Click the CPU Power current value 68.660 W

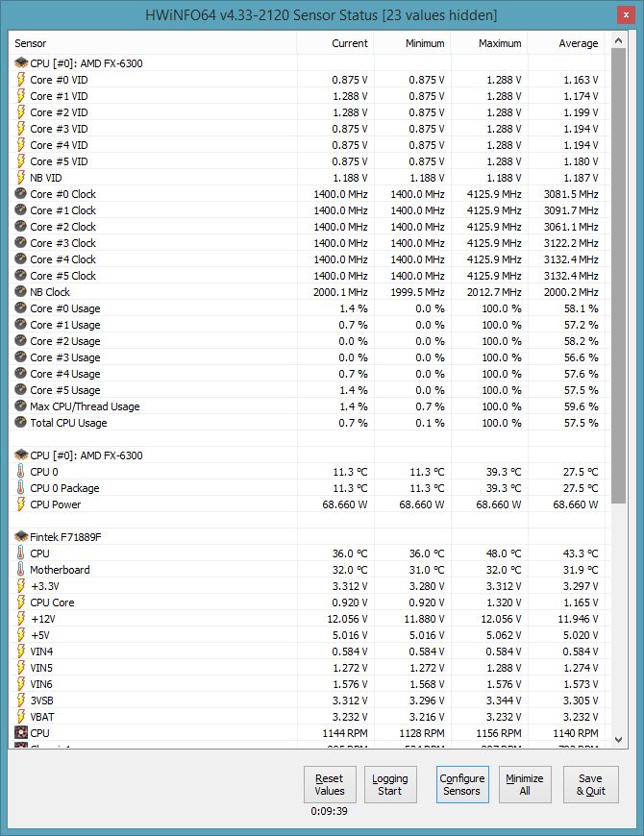pos(344,504)
